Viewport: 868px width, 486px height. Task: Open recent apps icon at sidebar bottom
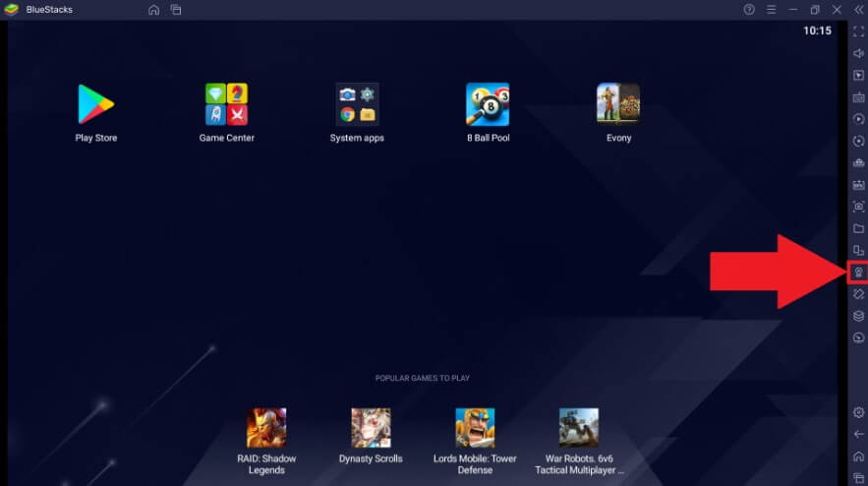858,478
